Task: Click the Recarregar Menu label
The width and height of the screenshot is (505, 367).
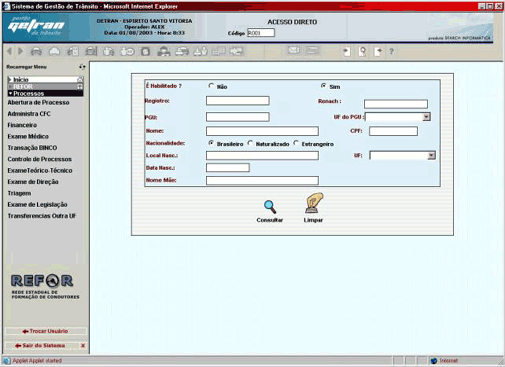Action: point(26,67)
